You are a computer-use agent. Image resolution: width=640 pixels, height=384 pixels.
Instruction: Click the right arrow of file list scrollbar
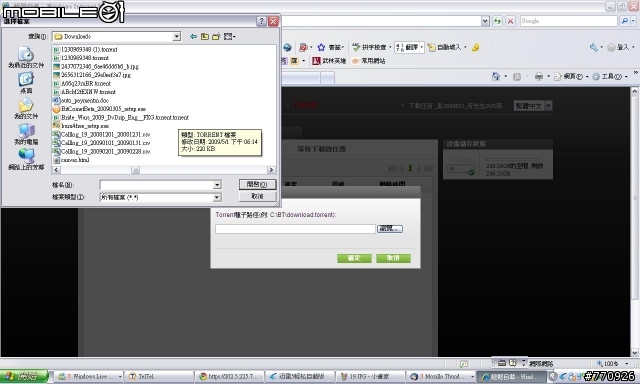(271, 170)
